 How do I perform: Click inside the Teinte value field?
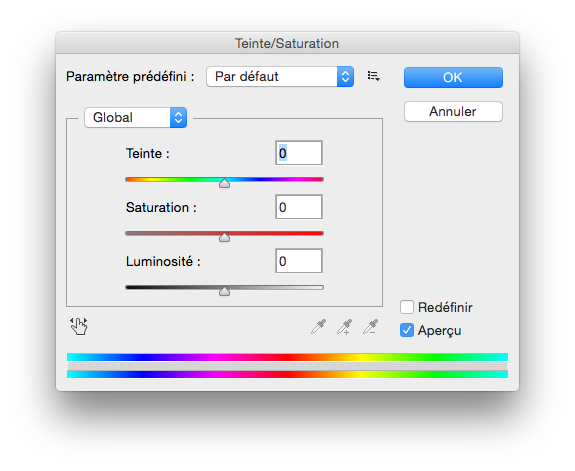click(299, 153)
